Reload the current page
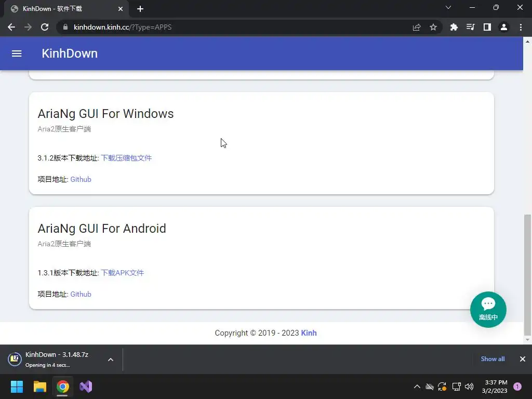 tap(45, 27)
